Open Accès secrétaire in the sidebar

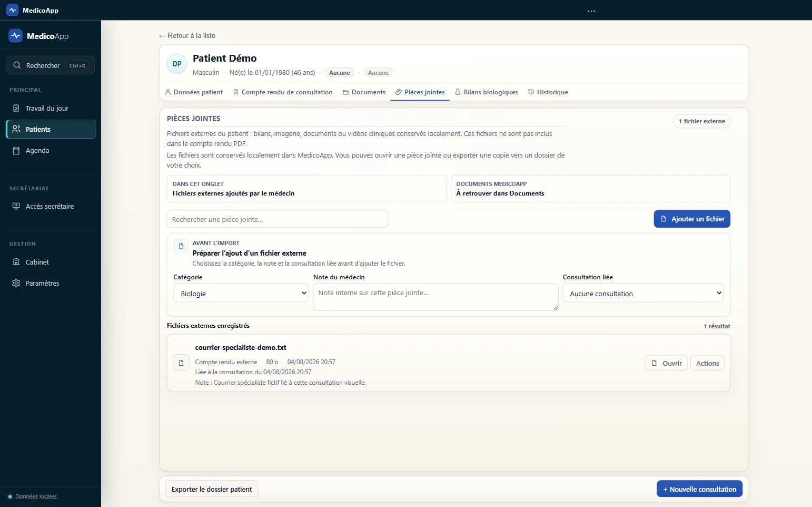tap(51, 206)
